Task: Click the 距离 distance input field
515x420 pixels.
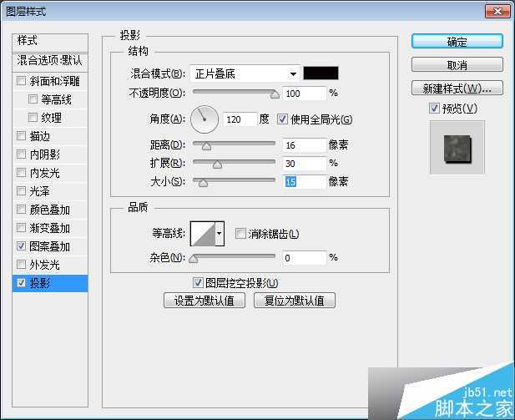Action: tap(304, 145)
